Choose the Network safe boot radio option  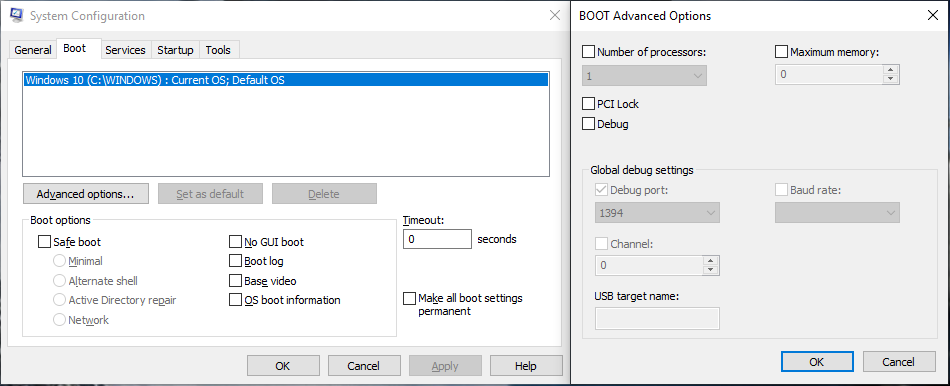pyautogui.click(x=59, y=319)
